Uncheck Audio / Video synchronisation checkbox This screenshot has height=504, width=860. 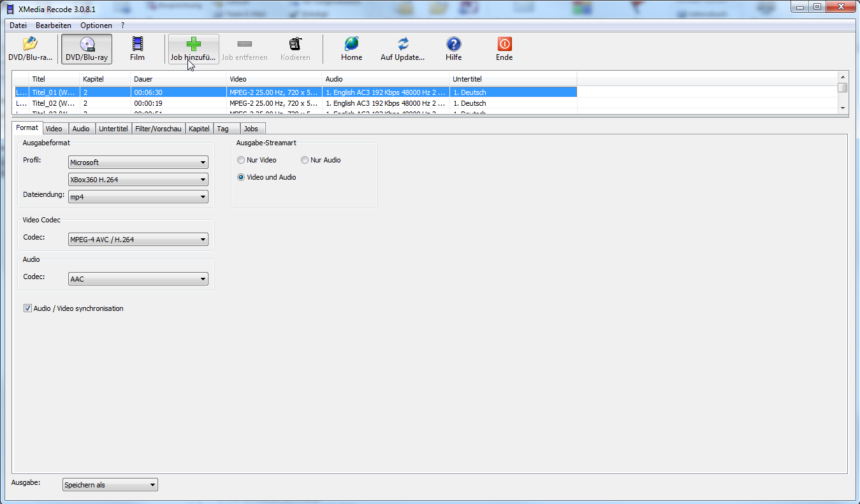click(28, 308)
